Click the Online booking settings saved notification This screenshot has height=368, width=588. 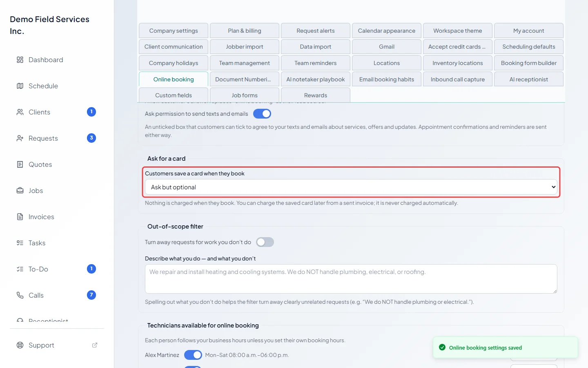(x=506, y=348)
